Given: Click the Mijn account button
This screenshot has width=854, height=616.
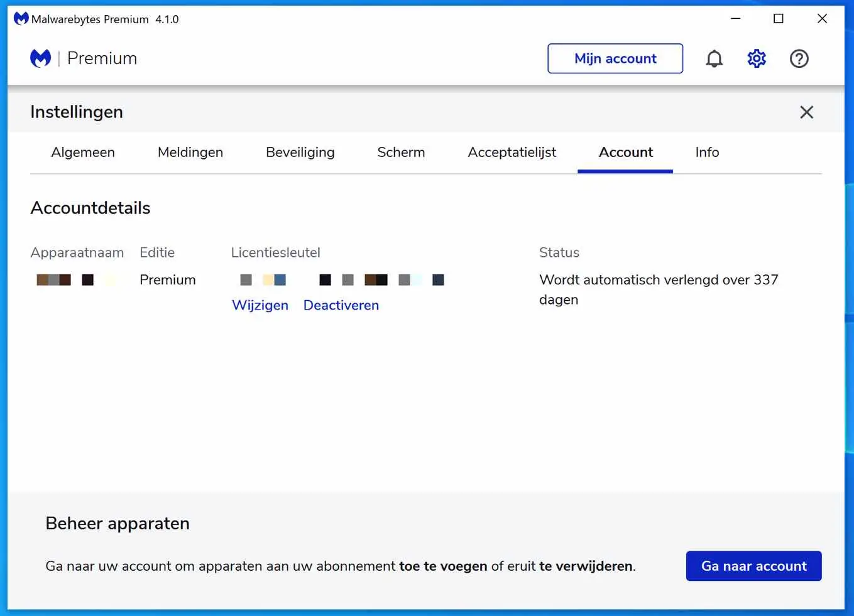Looking at the screenshot, I should pyautogui.click(x=615, y=58).
